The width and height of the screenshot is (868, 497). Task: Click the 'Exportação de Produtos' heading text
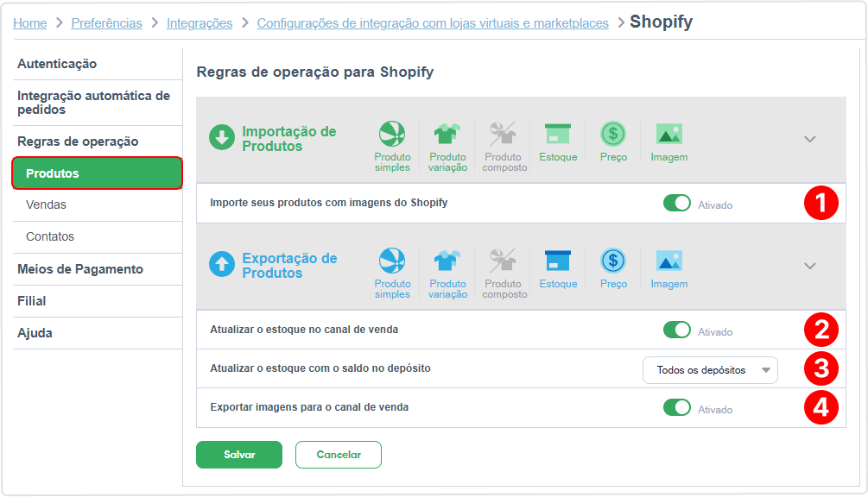(x=289, y=266)
